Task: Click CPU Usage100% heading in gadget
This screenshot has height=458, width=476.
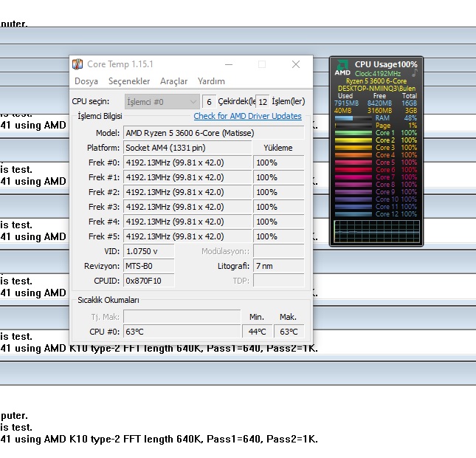Action: click(386, 64)
